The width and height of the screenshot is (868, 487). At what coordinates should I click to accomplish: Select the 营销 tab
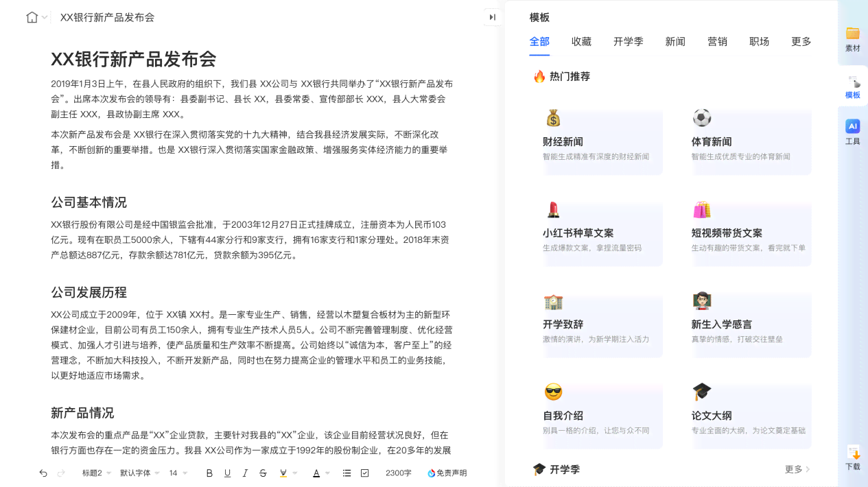(717, 41)
